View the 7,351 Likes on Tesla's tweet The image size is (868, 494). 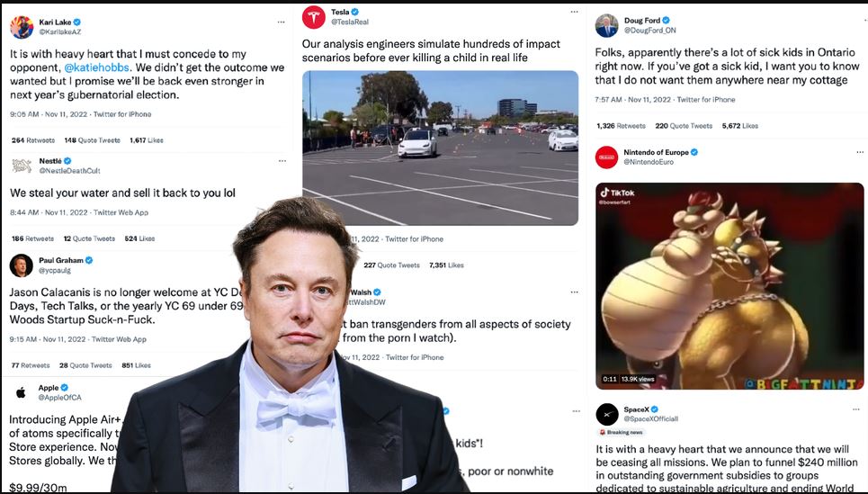[x=447, y=265]
